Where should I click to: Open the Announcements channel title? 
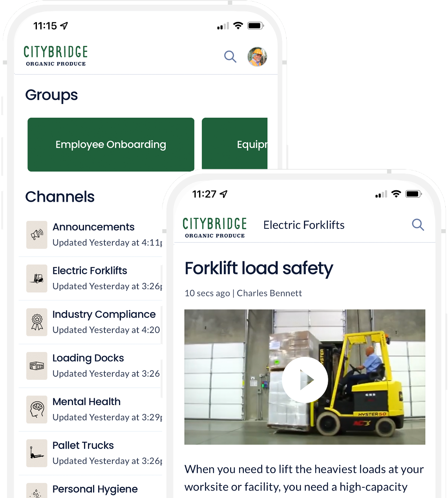point(93,227)
